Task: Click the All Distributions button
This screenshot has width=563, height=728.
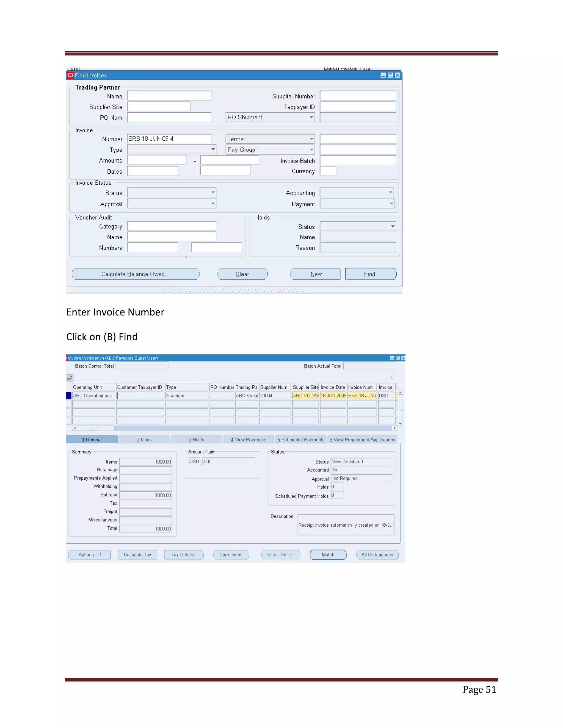Action: pyautogui.click(x=377, y=555)
